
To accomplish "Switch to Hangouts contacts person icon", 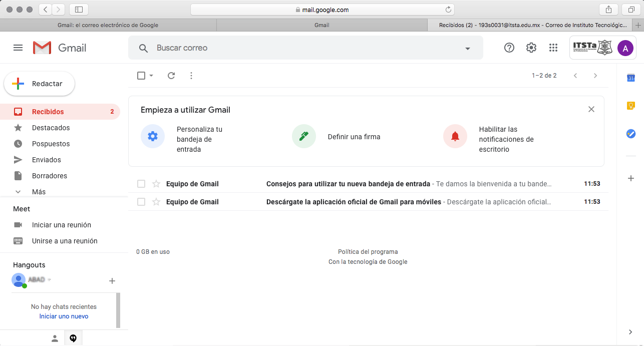I will 55,338.
